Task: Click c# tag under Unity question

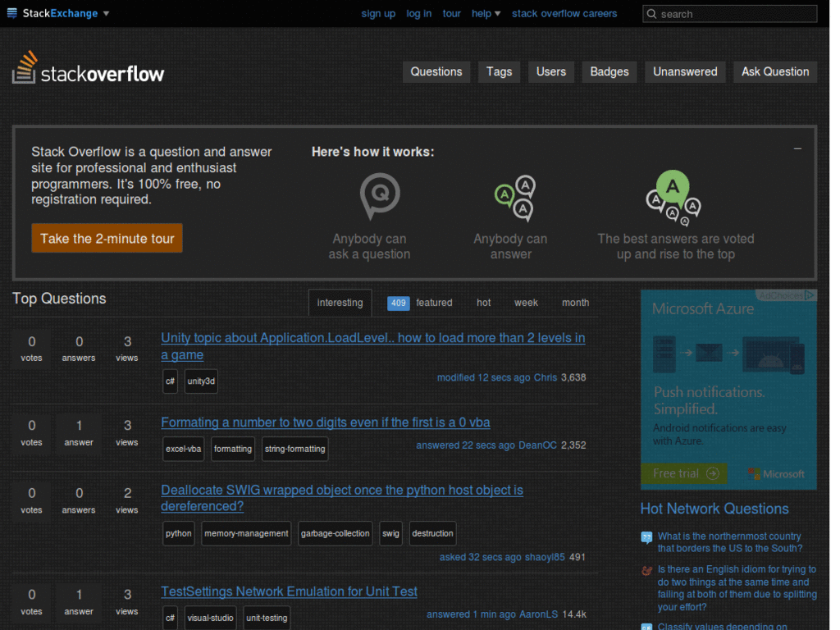Action: click(170, 381)
